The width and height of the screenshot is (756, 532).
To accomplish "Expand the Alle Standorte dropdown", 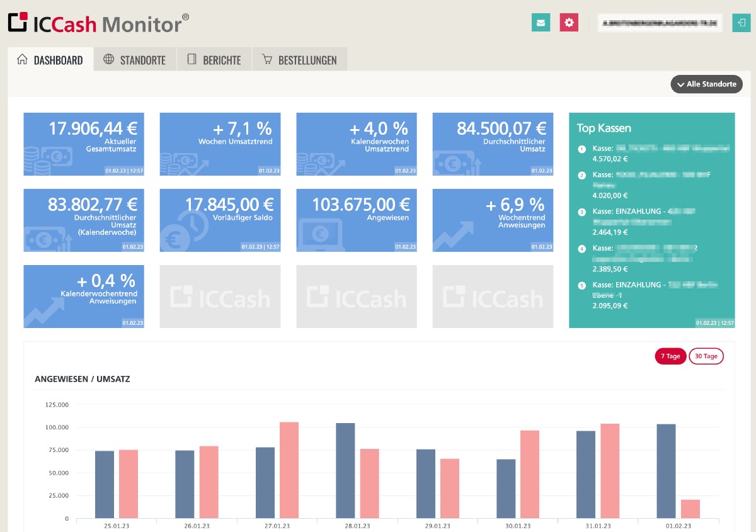I will coord(706,84).
